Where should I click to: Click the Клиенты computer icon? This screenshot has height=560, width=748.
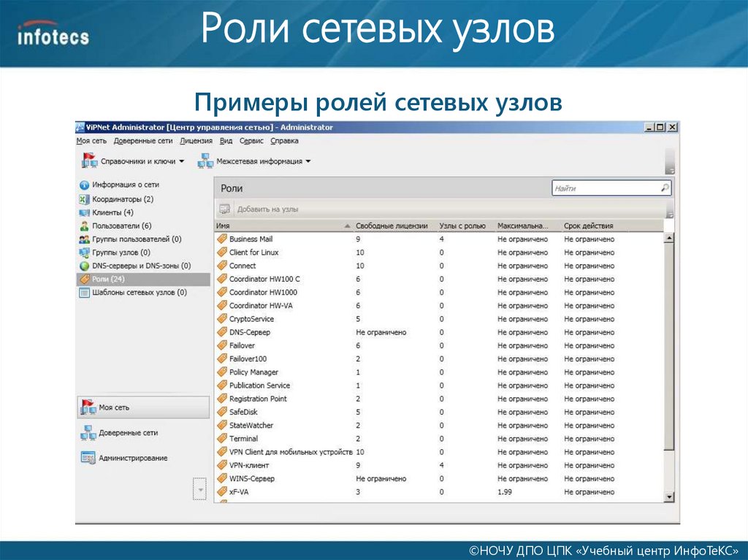click(x=84, y=212)
